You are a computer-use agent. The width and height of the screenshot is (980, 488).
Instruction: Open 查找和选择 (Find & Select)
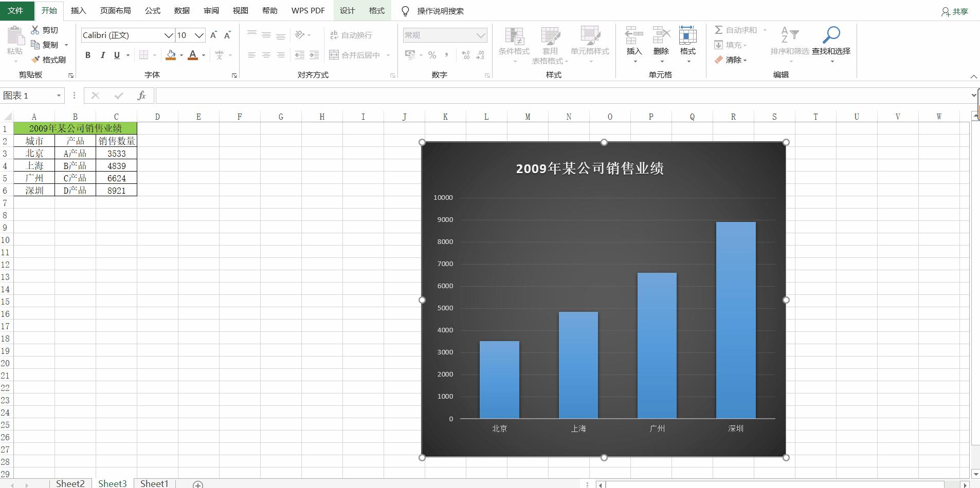point(831,40)
